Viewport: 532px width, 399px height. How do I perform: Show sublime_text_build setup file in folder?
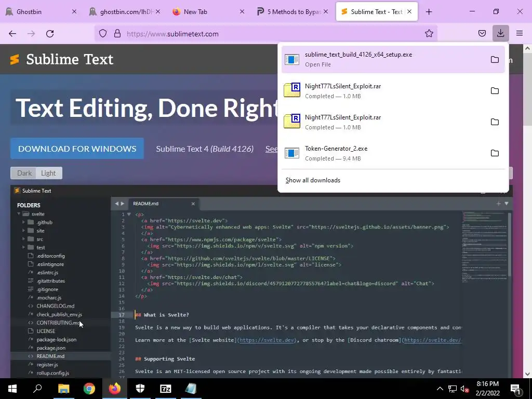495,60
